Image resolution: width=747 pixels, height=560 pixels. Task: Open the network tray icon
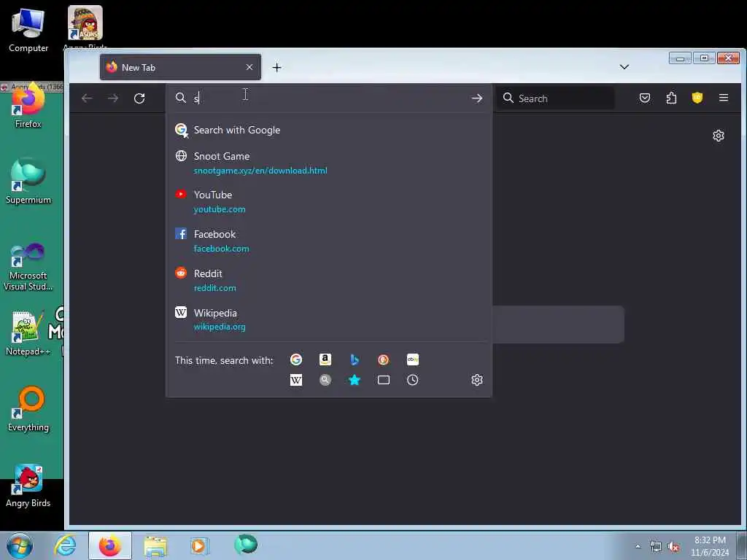point(656,547)
